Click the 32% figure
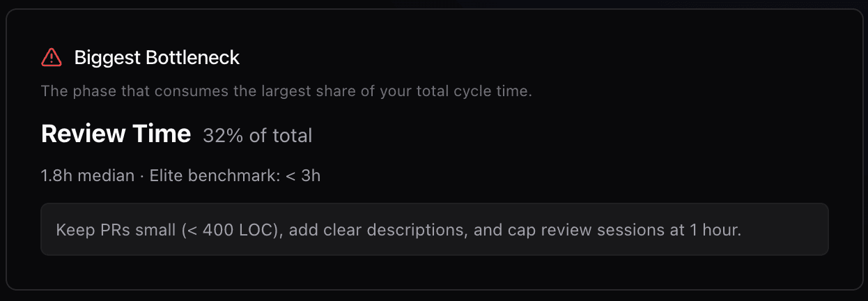868x301 pixels. (223, 135)
